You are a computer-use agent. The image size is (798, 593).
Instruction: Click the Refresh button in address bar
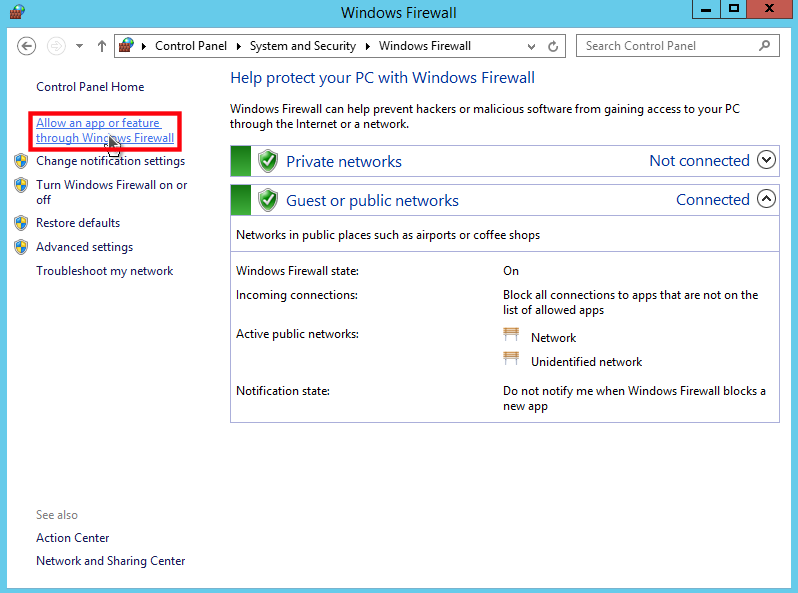[x=554, y=46]
